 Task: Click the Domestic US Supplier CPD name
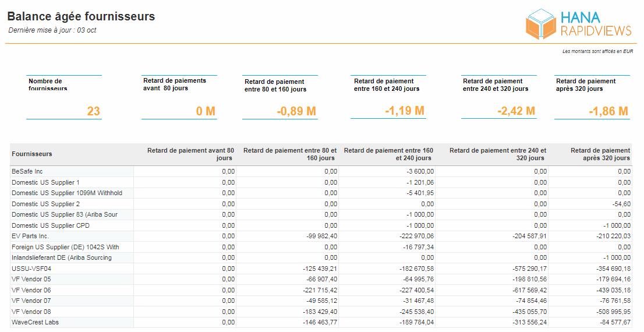click(x=51, y=225)
